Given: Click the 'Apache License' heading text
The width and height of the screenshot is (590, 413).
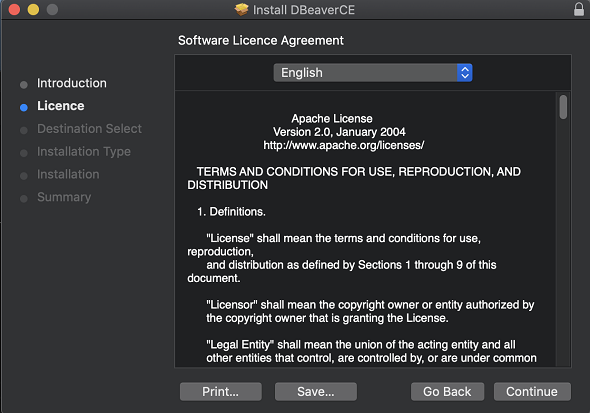Looking at the screenshot, I should pos(332,118).
